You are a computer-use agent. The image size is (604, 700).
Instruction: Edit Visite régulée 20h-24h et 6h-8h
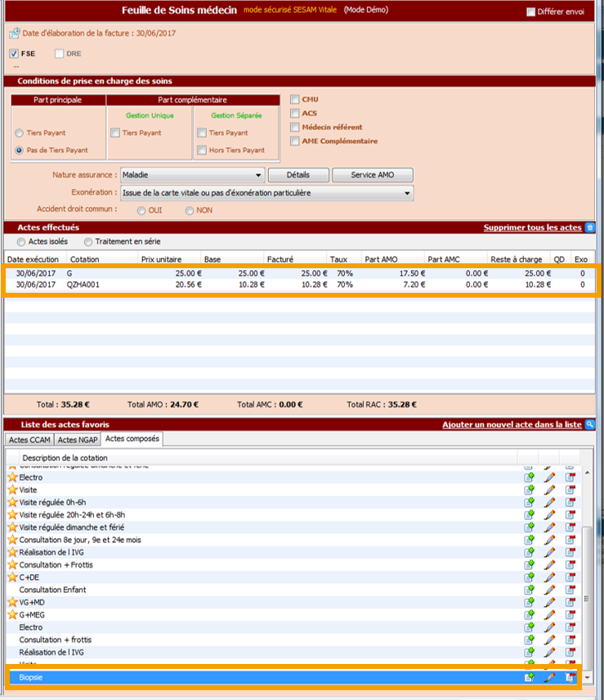click(549, 514)
